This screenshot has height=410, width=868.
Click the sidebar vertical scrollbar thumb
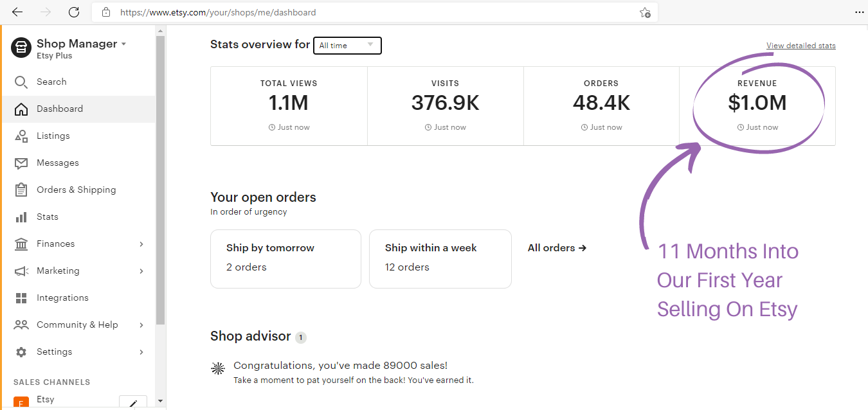(x=161, y=180)
